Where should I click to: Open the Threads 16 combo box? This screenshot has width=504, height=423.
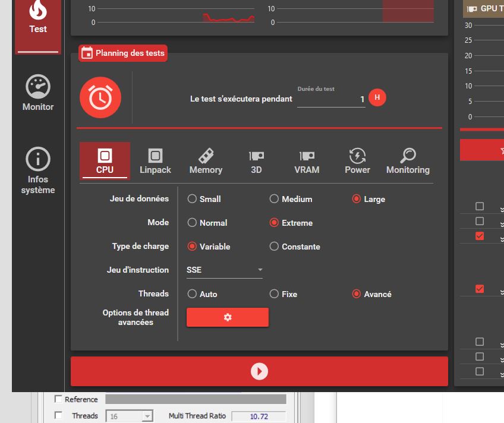[x=129, y=416]
